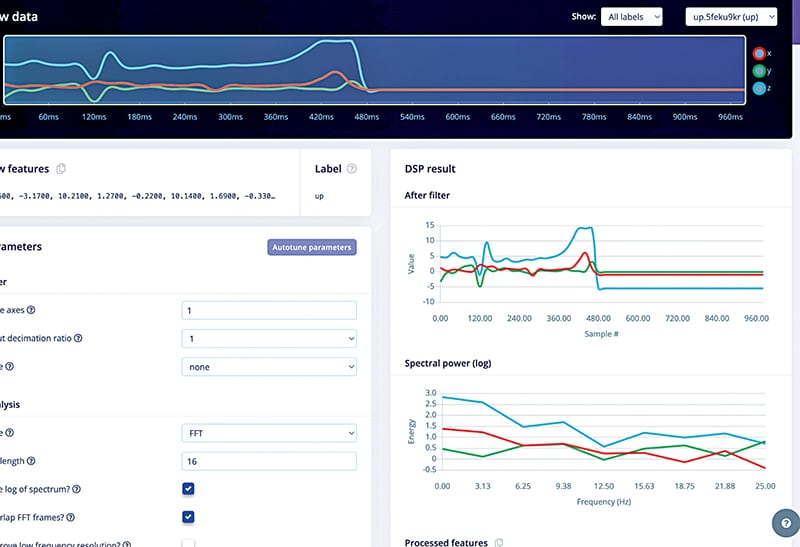Open the floating help button at bottom right
The width and height of the screenshot is (800, 547).
coord(784,523)
